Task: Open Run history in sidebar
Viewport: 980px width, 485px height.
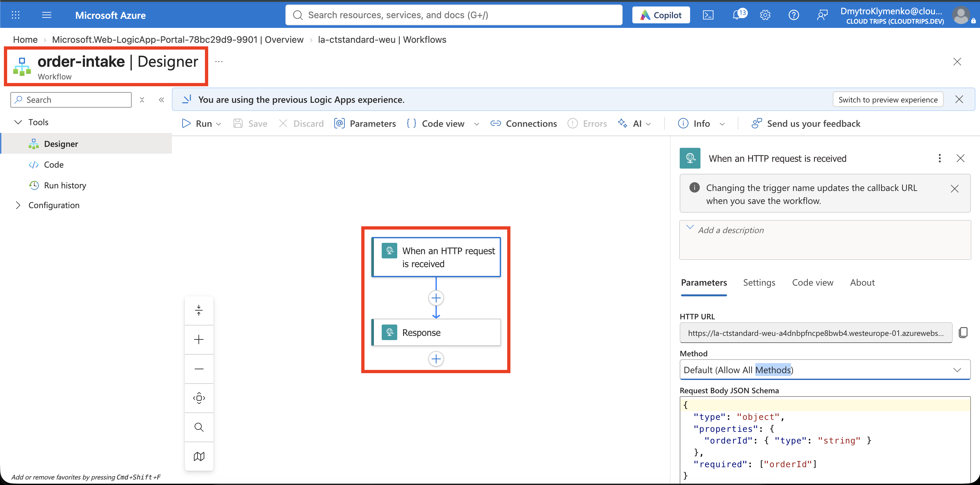Action: click(x=65, y=185)
